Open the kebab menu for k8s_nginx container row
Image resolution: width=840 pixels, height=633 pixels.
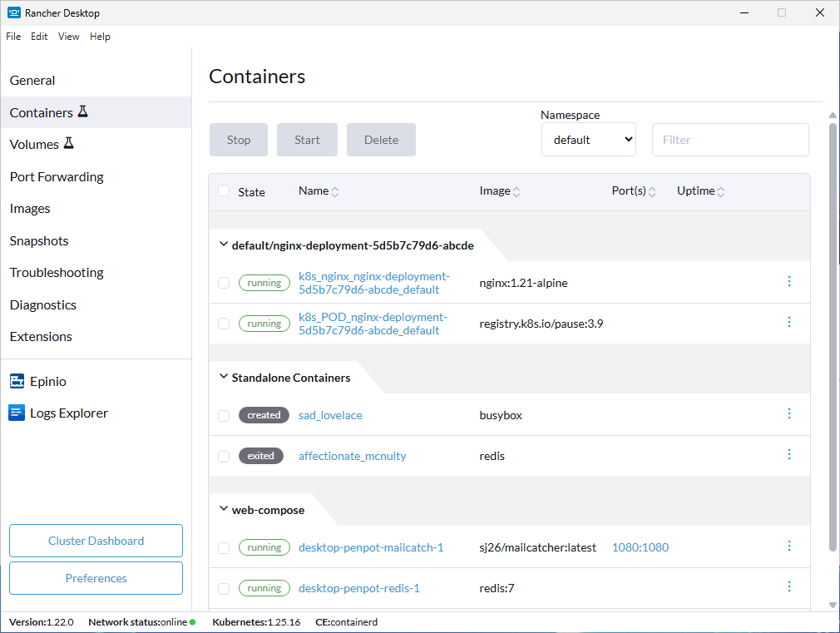[x=788, y=281]
